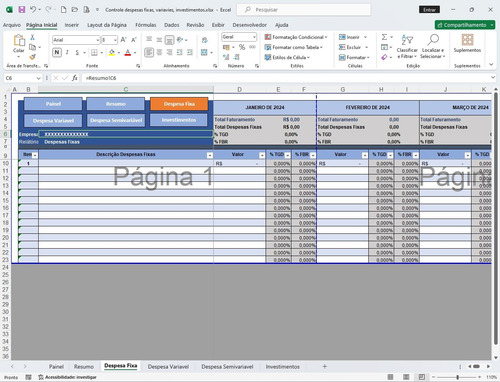Open the font size dropdown
The height and width of the screenshot is (382, 500).
[115, 40]
